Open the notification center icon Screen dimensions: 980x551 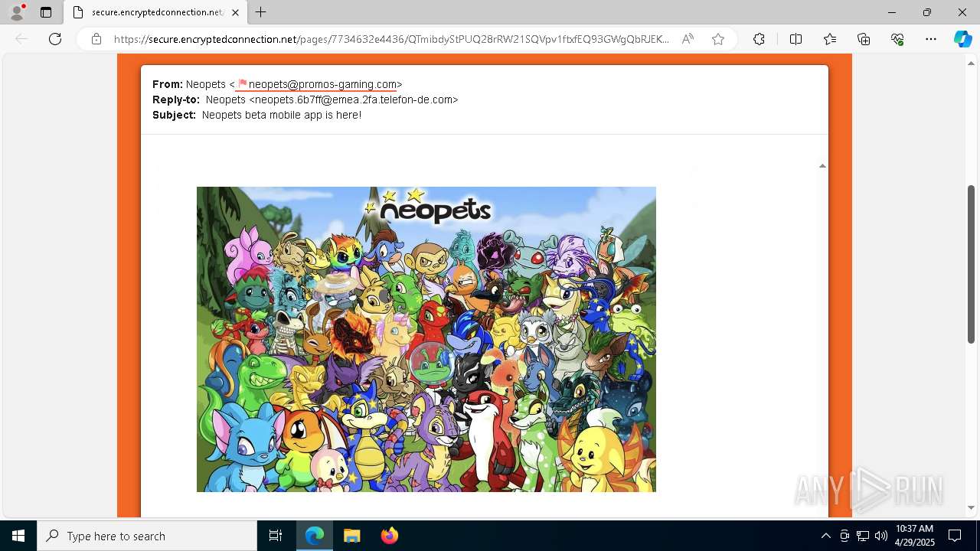955,536
